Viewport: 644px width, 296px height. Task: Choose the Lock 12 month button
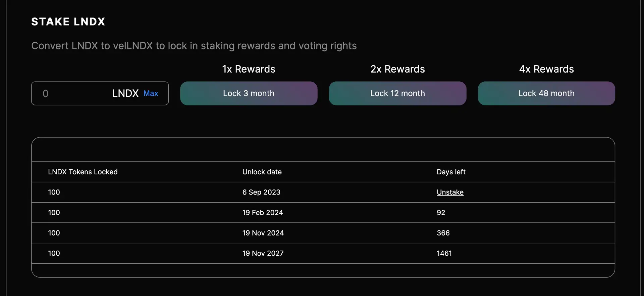[x=397, y=93]
